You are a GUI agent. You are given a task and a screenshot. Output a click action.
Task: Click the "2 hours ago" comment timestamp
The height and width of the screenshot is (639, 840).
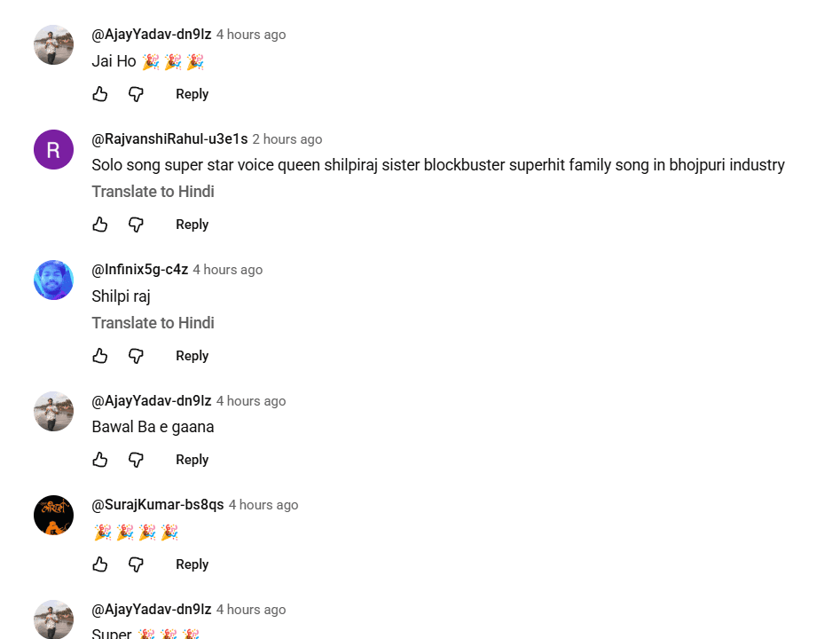point(287,139)
